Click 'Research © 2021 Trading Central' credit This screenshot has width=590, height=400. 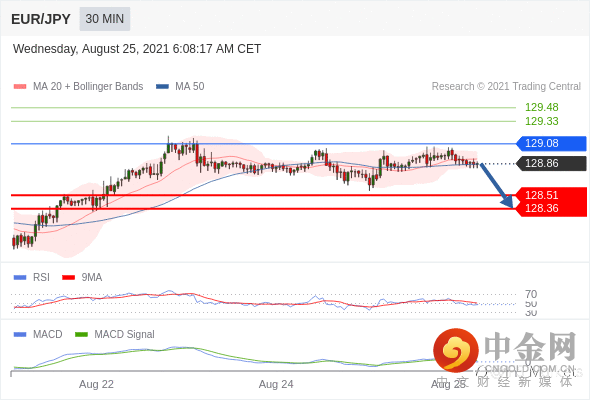[506, 87]
